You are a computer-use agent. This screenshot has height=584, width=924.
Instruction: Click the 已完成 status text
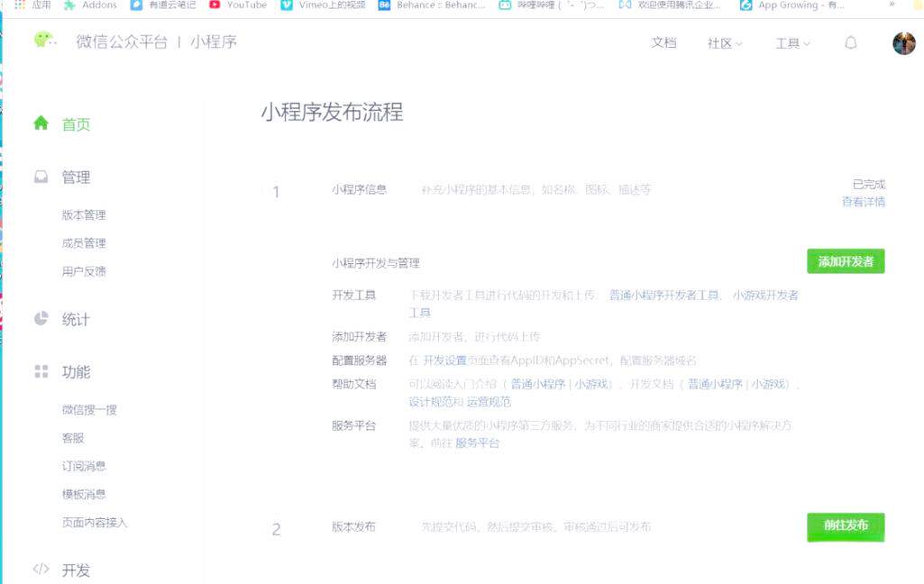(x=869, y=184)
